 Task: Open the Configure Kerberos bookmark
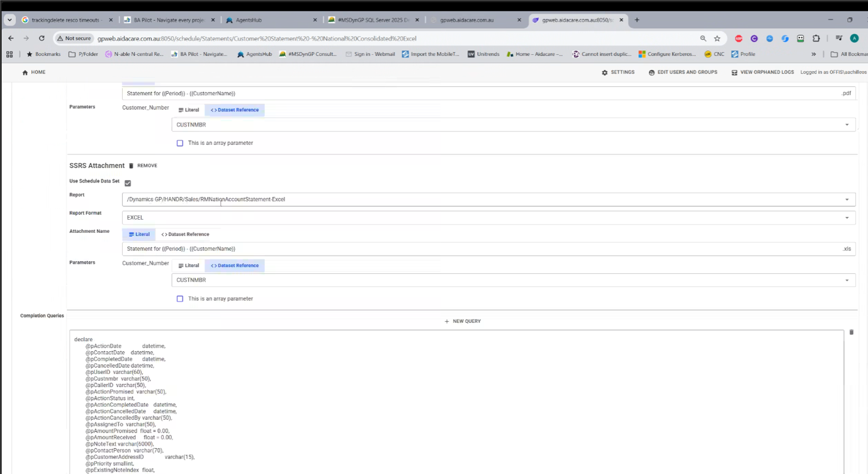coord(667,54)
